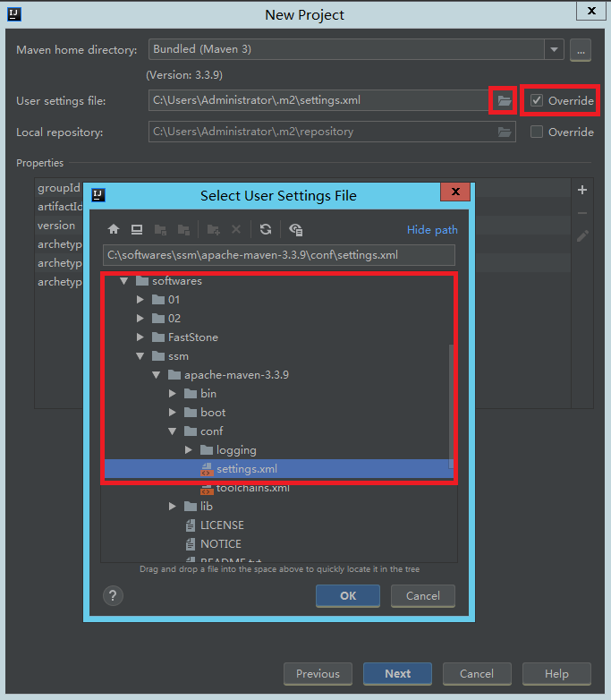The height and width of the screenshot is (700, 611).
Task: Open help in Select User Settings dialog
Action: (113, 595)
